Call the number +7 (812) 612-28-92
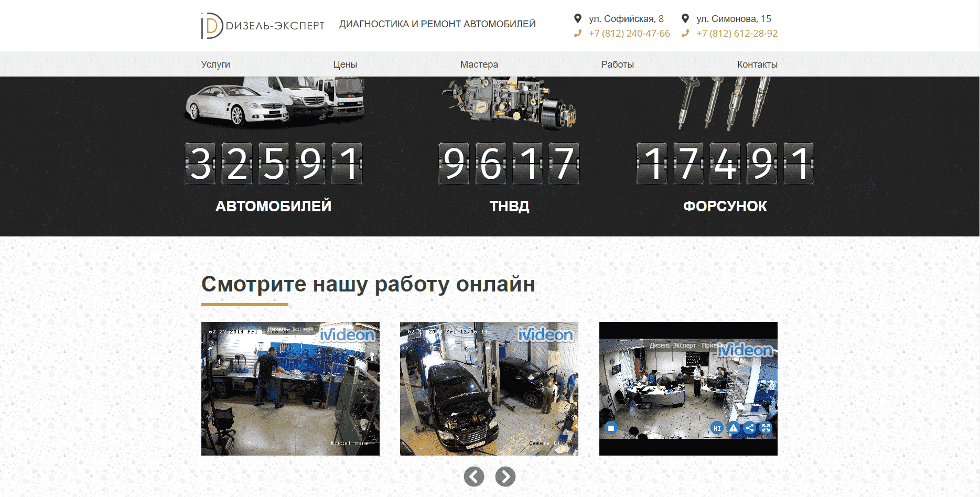The image size is (980, 497). pyautogui.click(x=736, y=34)
